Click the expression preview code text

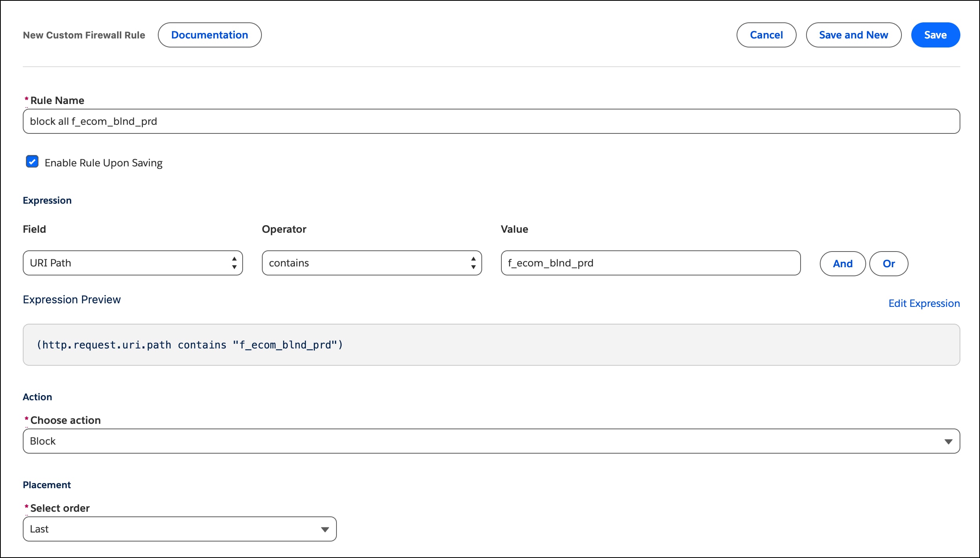pyautogui.click(x=190, y=345)
